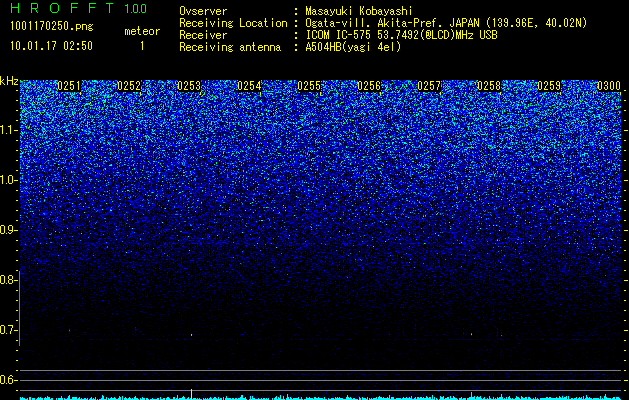Click observer name Masayuki Kobayashi

359,11
